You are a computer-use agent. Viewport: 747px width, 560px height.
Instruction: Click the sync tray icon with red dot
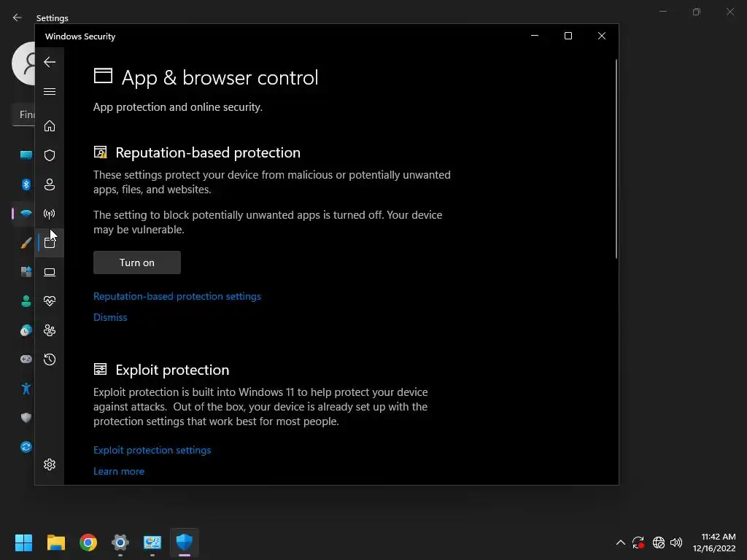(x=638, y=542)
